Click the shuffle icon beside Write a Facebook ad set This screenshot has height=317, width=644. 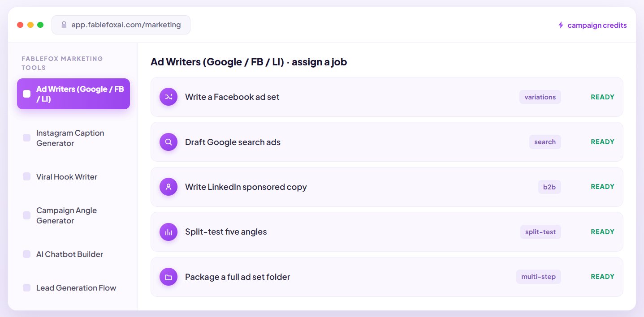169,97
